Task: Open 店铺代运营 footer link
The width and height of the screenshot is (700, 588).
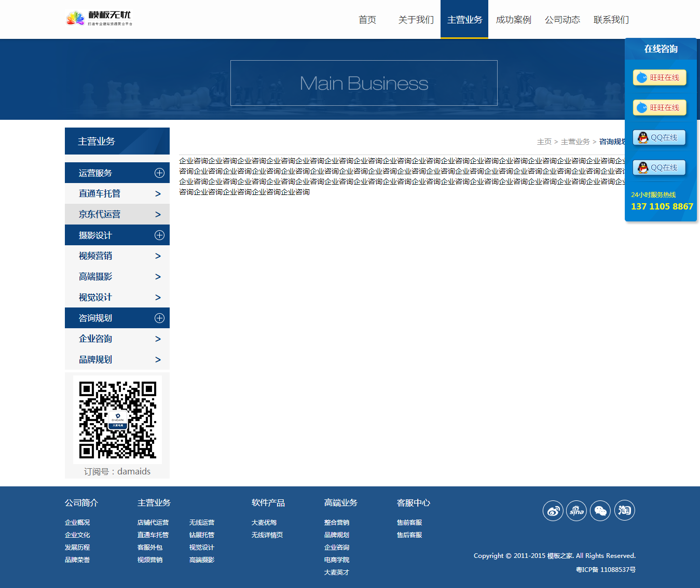Action: 153,523
